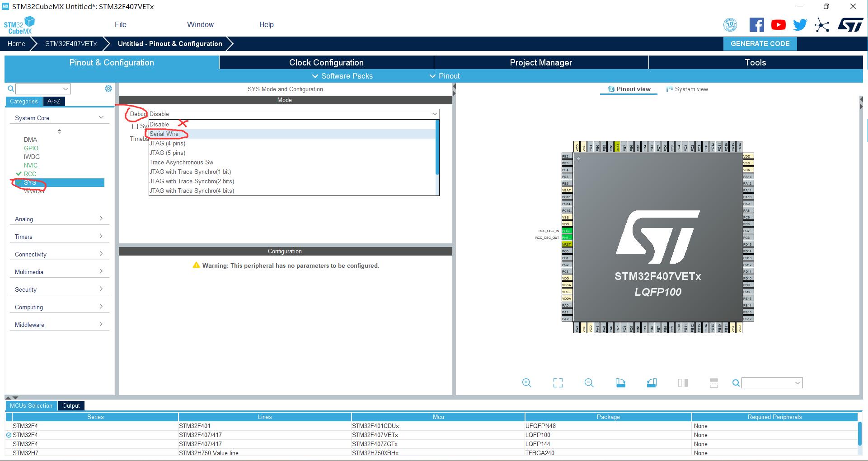Screen dimensions: 868x461
Task: Check the System Wake-Up checkbox
Action: pos(135,126)
